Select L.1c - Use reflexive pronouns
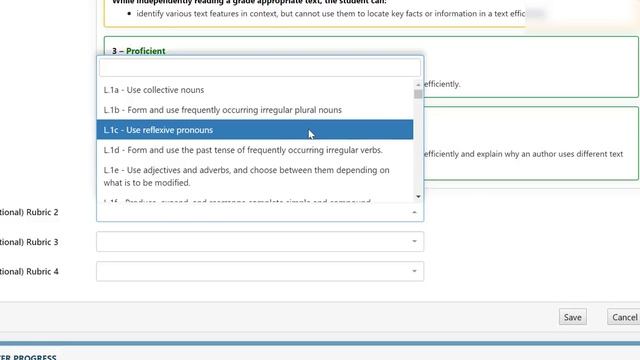Image resolution: width=640 pixels, height=360 pixels. [255, 130]
